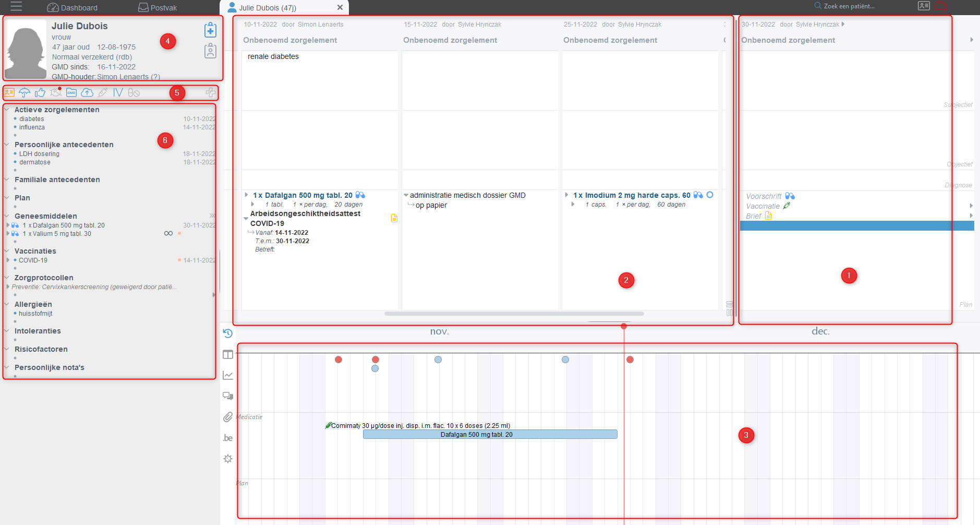
Task: Click the grey patient clipboard icon
Action: (210, 51)
